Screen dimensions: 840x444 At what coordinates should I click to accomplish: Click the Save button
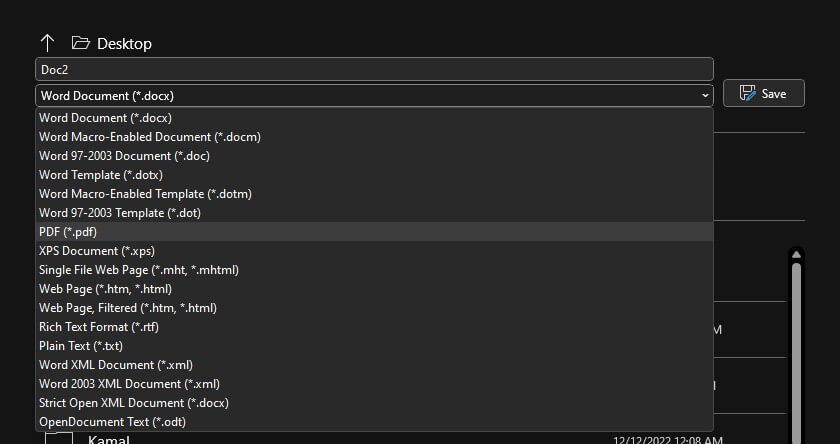tap(763, 93)
